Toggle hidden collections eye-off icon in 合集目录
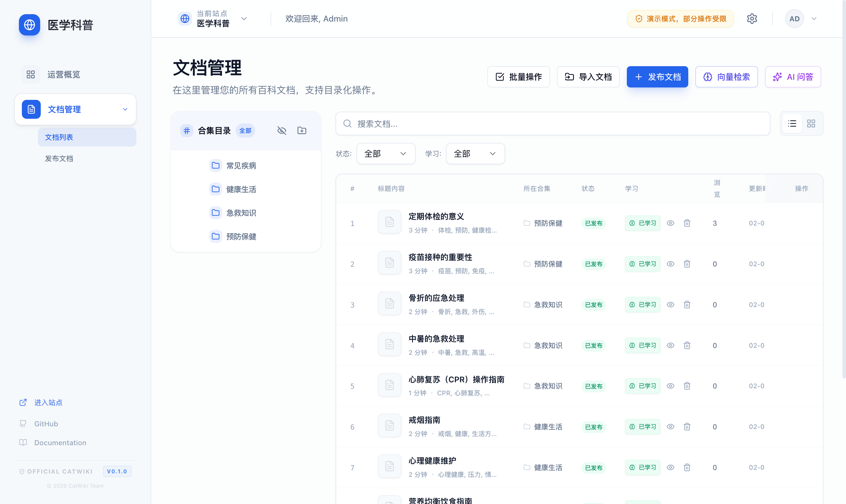 tap(282, 130)
